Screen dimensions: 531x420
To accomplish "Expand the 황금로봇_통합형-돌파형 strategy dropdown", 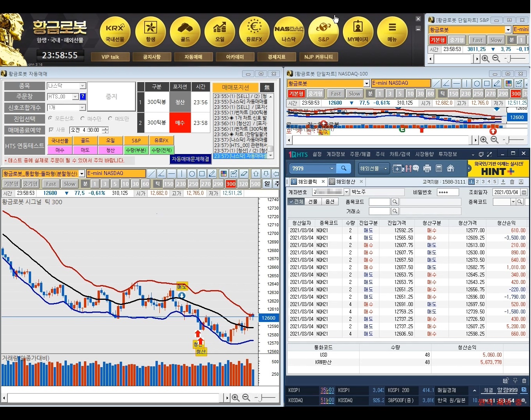I will (x=82, y=173).
